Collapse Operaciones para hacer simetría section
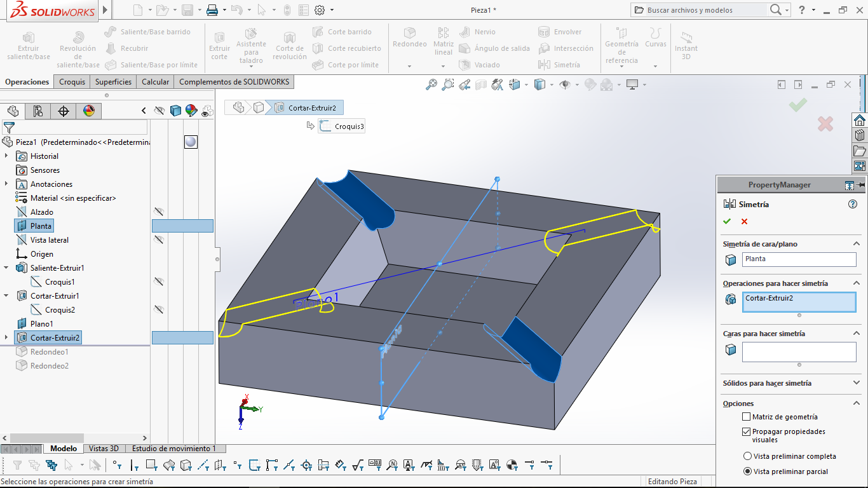The height and width of the screenshot is (488, 868). click(x=856, y=283)
